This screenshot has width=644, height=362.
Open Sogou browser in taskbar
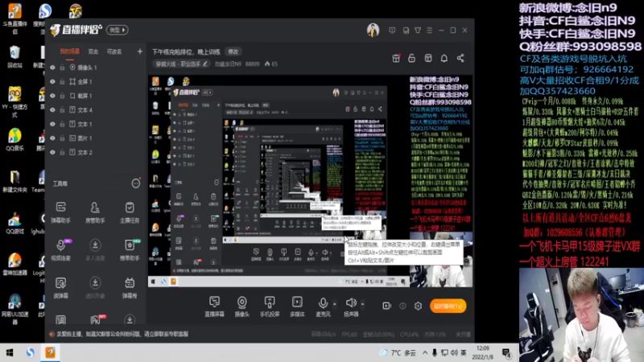[x=31, y=352]
